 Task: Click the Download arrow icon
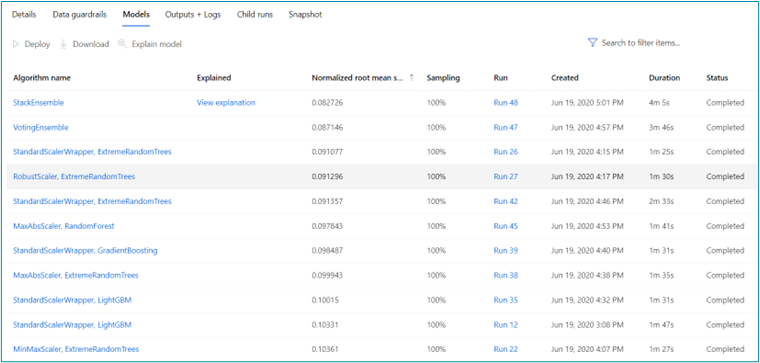click(x=63, y=44)
